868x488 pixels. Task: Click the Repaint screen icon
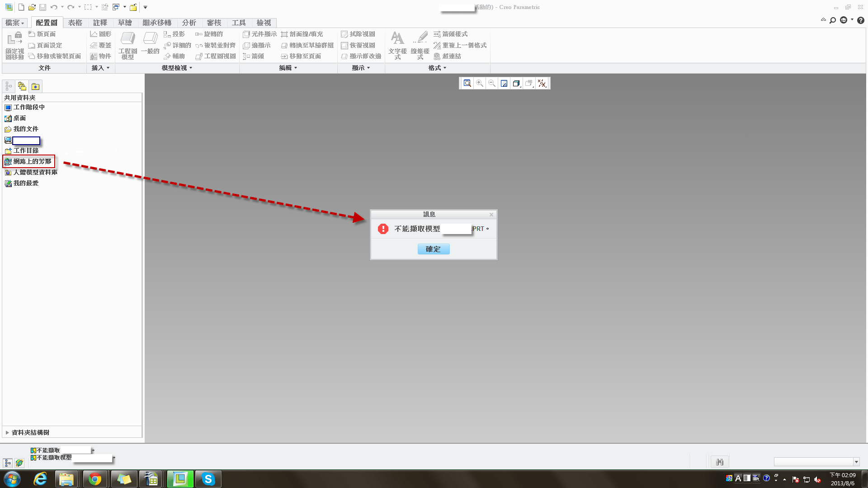[x=504, y=83]
